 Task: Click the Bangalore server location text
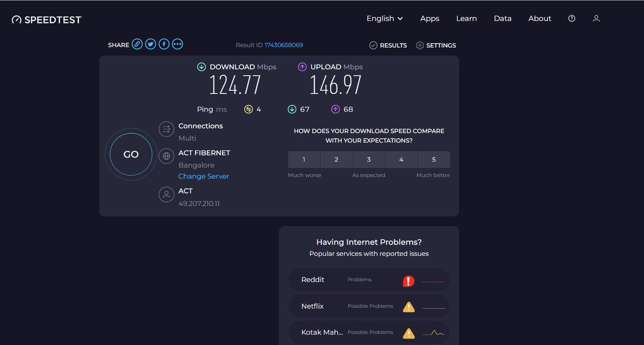tap(196, 165)
